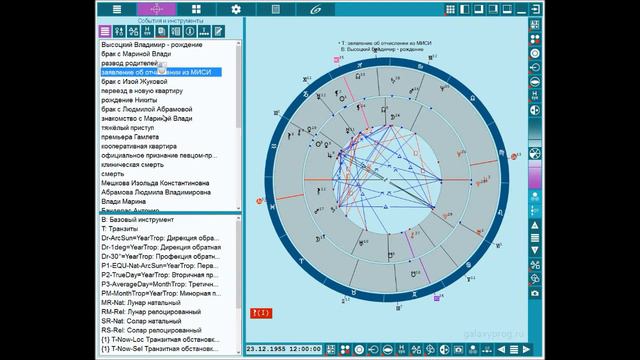
Task: Select instrument "RS-Rel: Солар релоцированный"
Action: [x=151, y=330]
